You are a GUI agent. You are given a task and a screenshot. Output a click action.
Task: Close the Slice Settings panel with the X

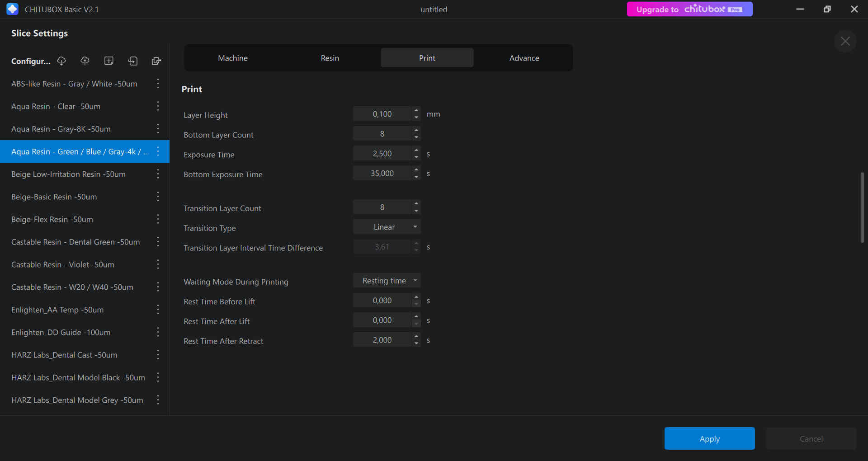[845, 42]
